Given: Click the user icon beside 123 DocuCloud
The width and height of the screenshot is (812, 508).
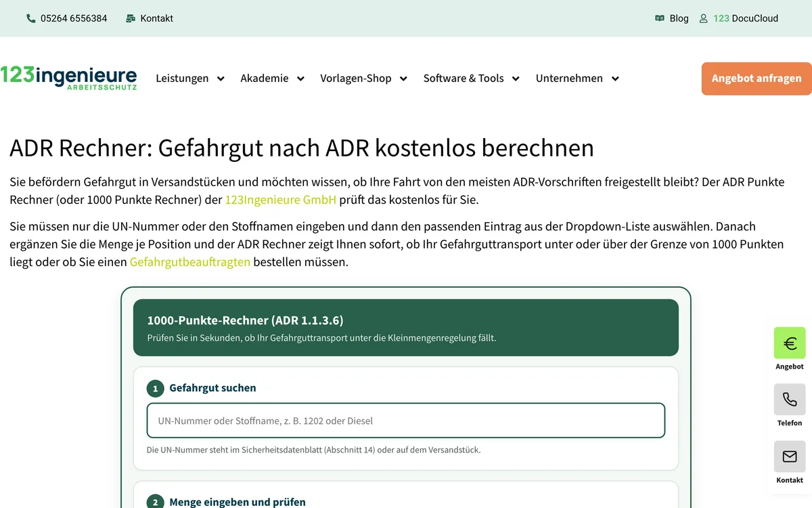Looking at the screenshot, I should coord(704,18).
